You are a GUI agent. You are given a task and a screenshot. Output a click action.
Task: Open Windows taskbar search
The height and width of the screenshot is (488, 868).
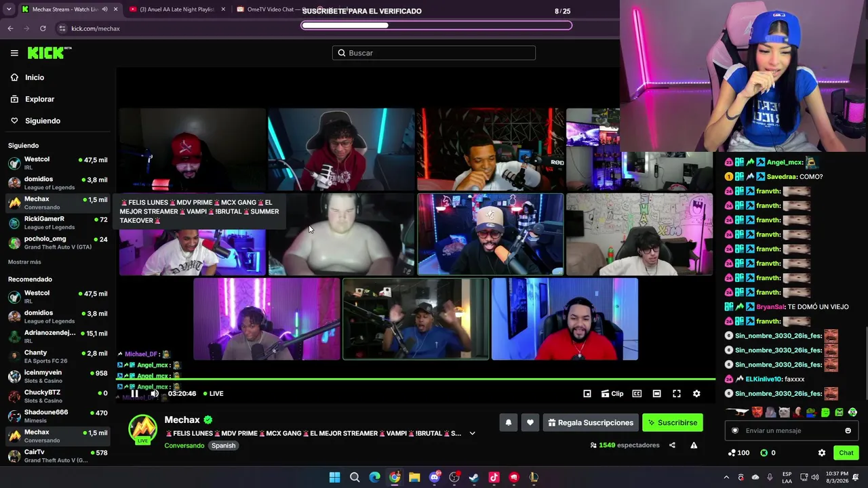[355, 477]
